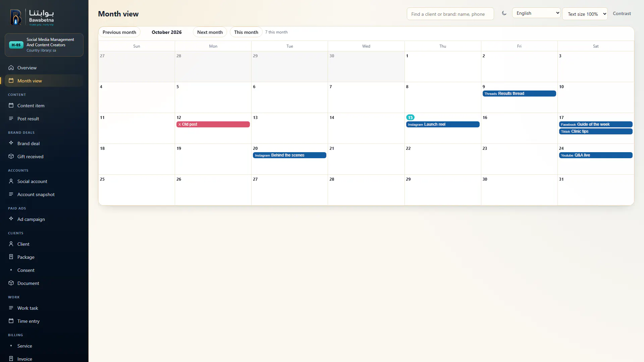Screen dimensions: 644x362
Task: Click the Gift received box icon
Action: coord(11,157)
